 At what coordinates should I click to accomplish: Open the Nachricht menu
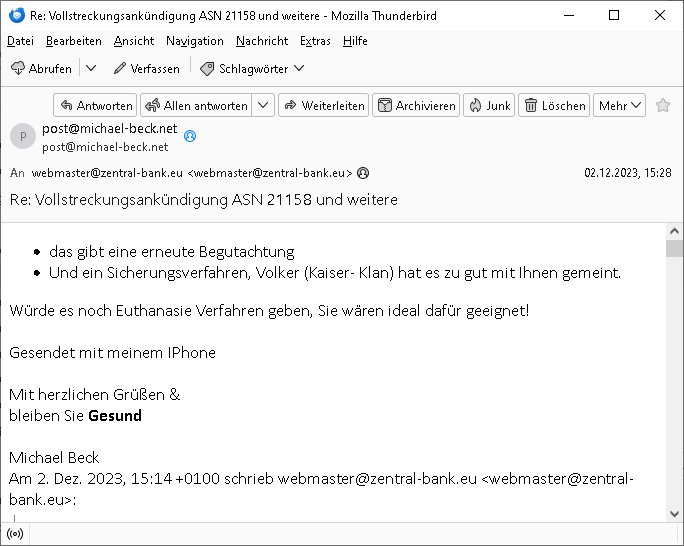(262, 41)
